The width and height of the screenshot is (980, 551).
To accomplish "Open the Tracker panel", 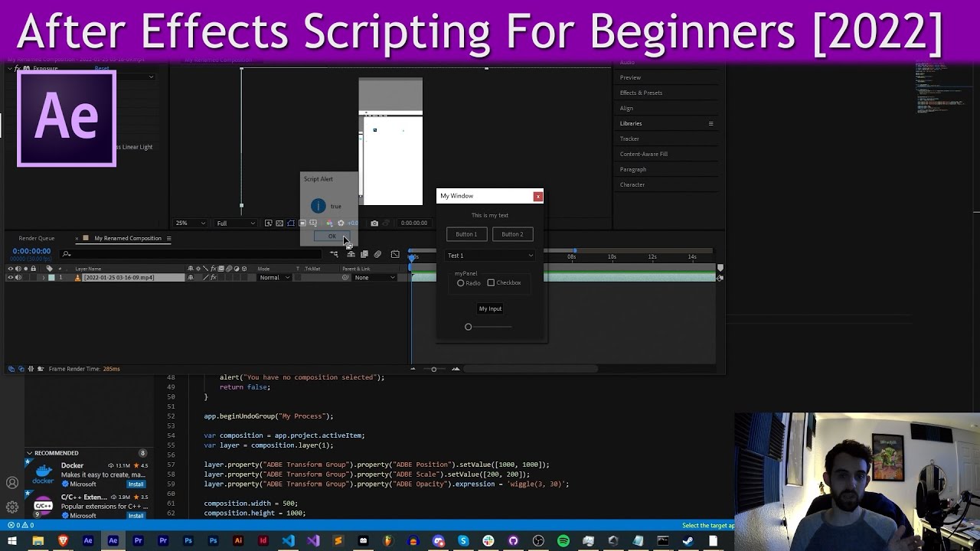I will (629, 139).
